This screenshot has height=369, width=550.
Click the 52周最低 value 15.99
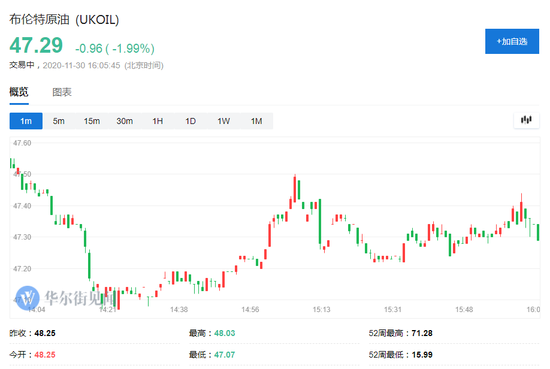(x=422, y=355)
